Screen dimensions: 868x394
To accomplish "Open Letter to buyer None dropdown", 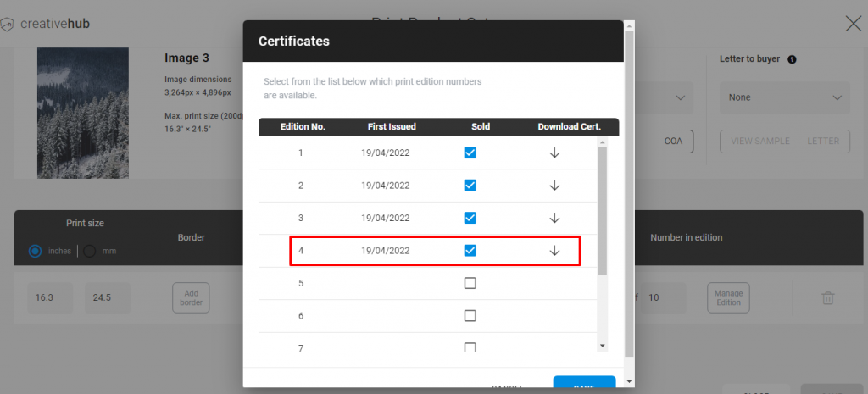I will point(784,97).
